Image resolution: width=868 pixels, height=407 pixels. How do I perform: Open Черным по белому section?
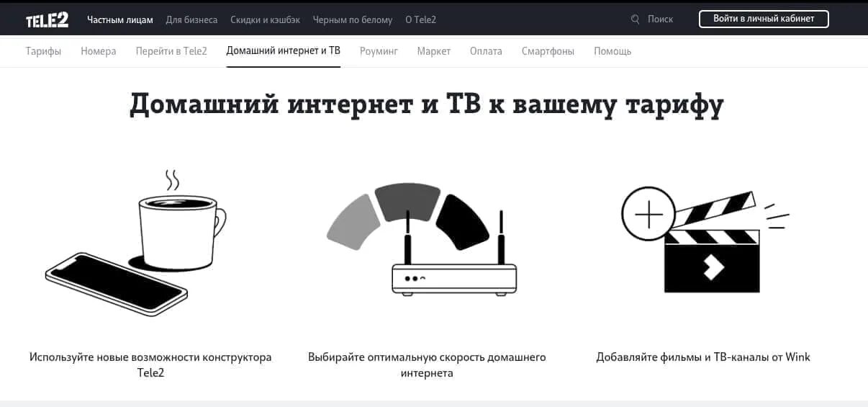(353, 19)
